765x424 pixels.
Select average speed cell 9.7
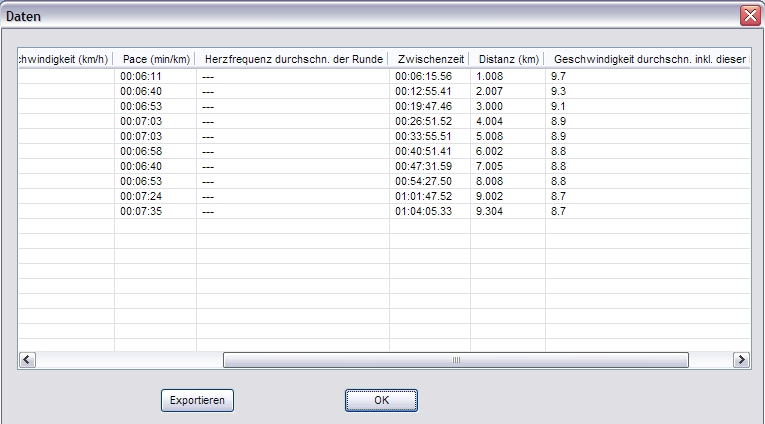[559, 76]
